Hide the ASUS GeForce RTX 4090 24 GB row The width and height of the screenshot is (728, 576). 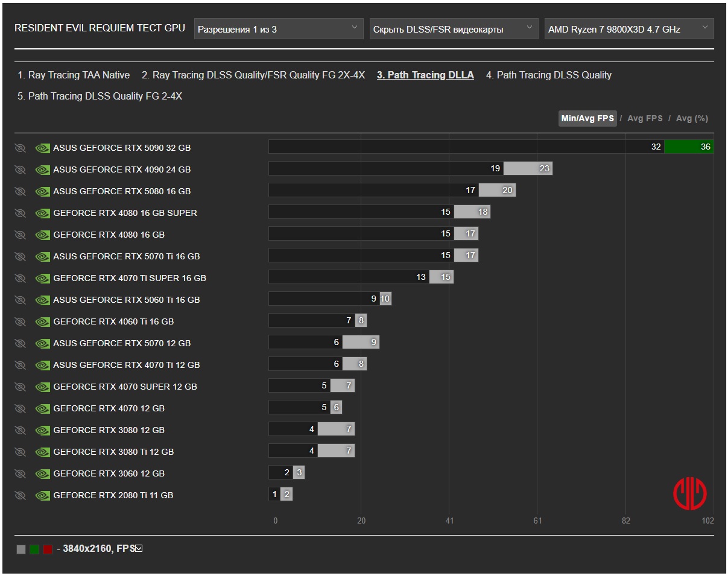click(x=20, y=169)
